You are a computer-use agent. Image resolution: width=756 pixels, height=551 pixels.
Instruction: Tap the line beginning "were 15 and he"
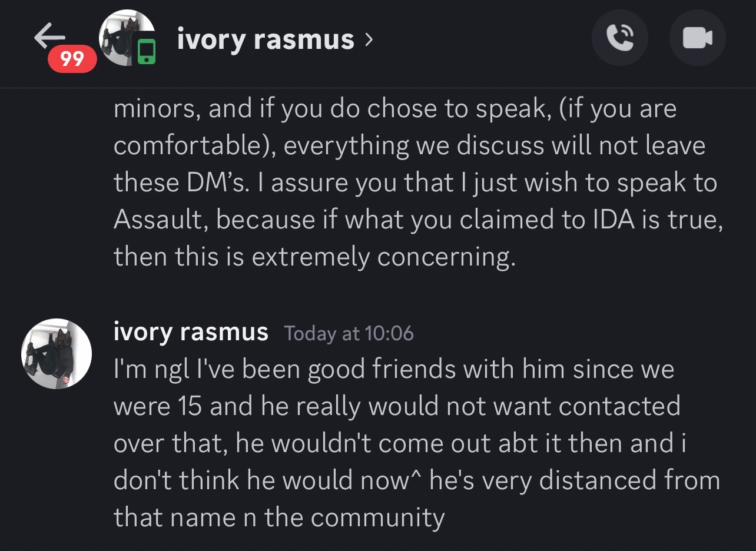[x=396, y=407]
